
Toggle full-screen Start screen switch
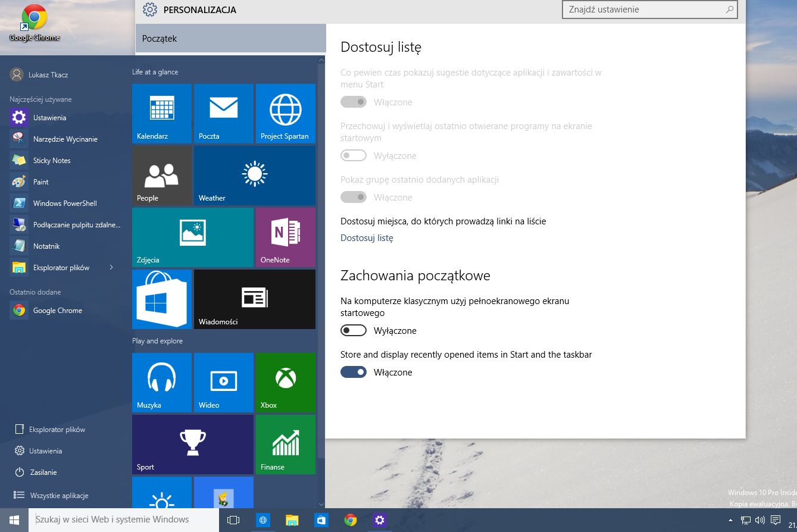354,330
